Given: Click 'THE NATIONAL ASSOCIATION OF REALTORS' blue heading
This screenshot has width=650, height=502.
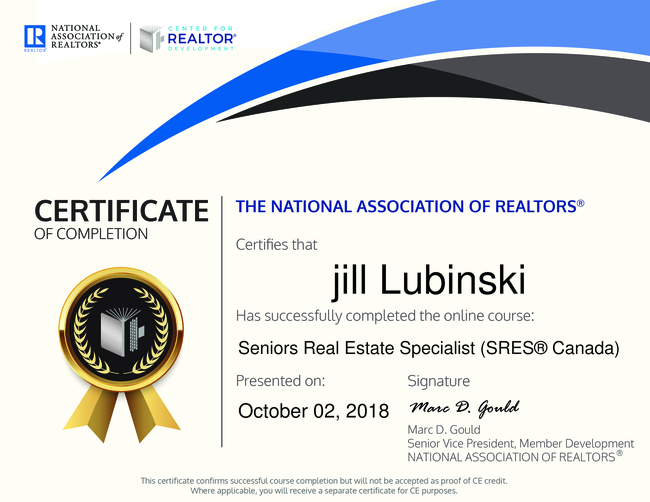Looking at the screenshot, I should [x=410, y=206].
